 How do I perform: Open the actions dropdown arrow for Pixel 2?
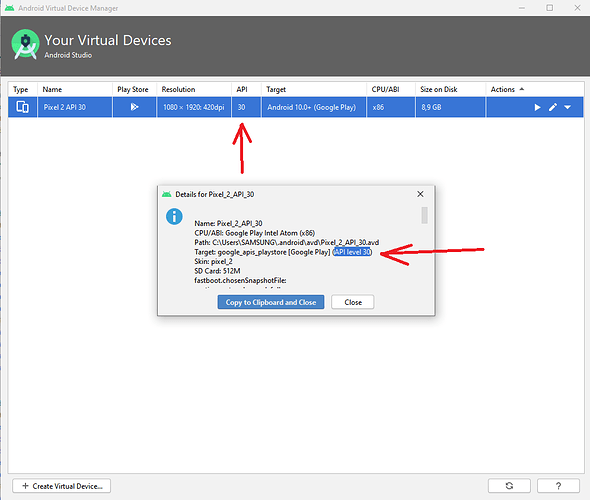pos(567,108)
